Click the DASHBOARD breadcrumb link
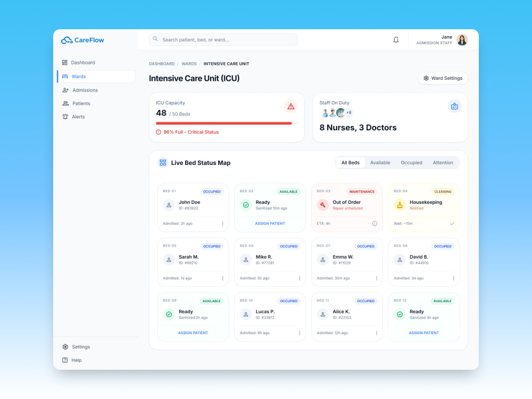Viewport: 532px width, 399px height. [x=162, y=64]
